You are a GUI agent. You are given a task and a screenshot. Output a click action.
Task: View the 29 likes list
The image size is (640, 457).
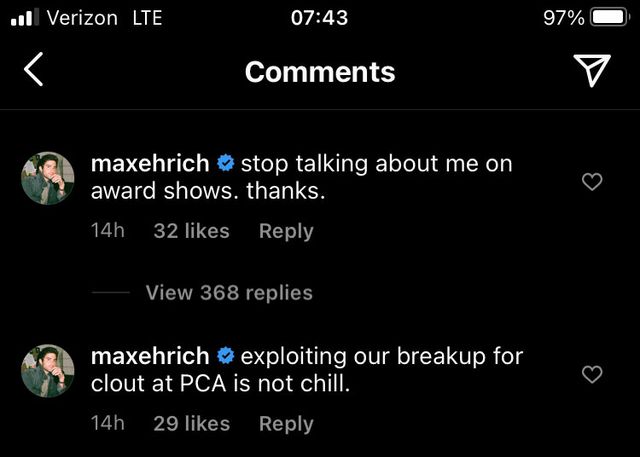(x=191, y=424)
